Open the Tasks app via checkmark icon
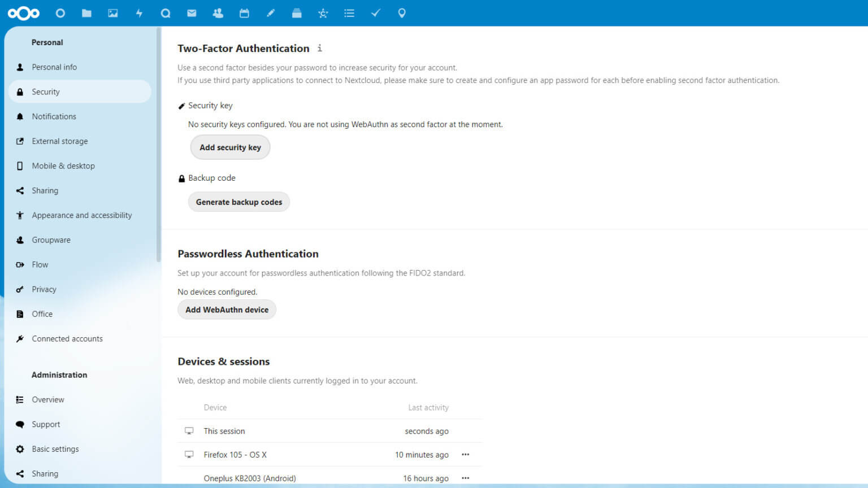This screenshot has width=868, height=488. click(375, 12)
